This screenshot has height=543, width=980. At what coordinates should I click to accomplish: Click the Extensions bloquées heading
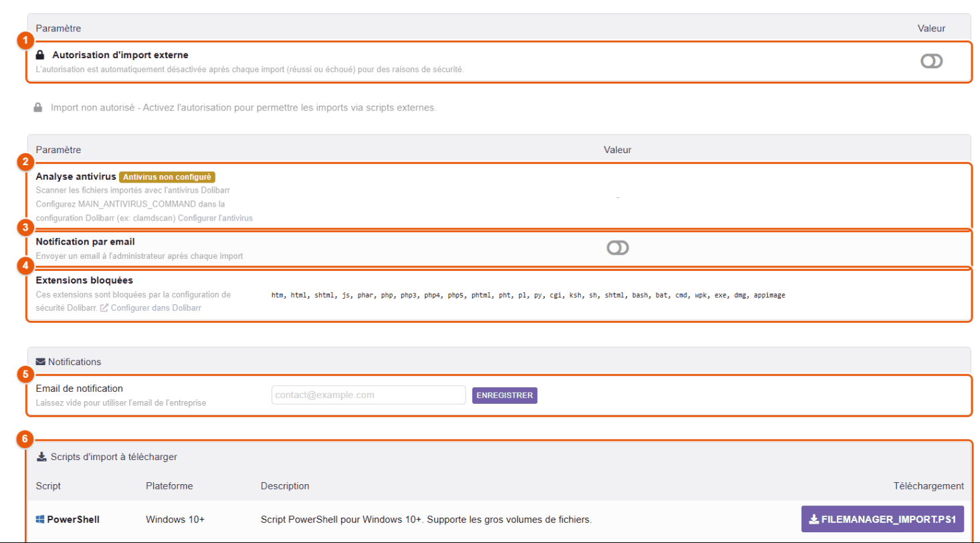pyautogui.click(x=84, y=280)
